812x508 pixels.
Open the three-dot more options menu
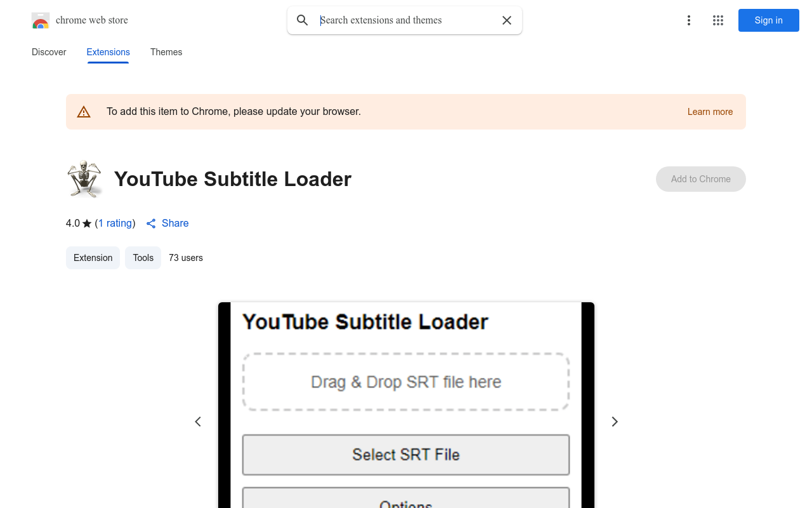point(689,20)
